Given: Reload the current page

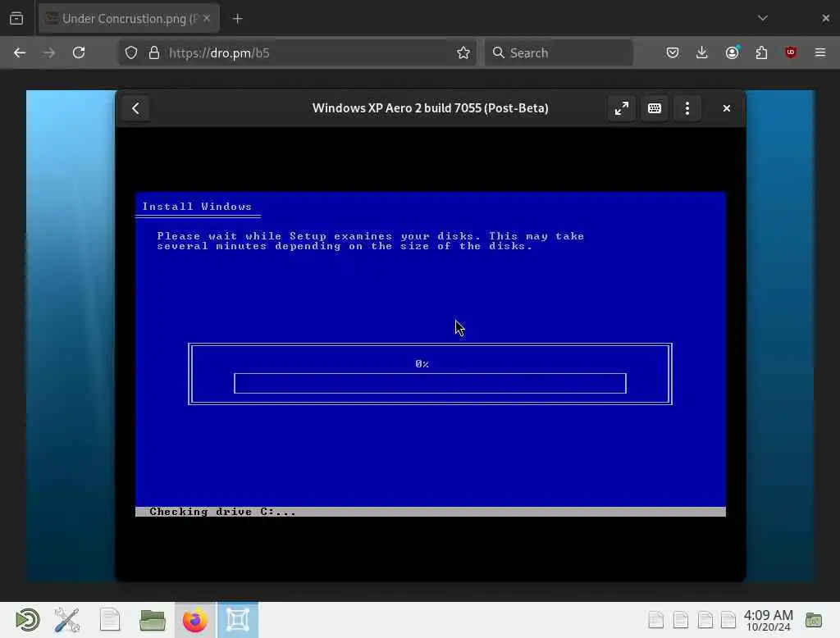Looking at the screenshot, I should click(x=79, y=52).
